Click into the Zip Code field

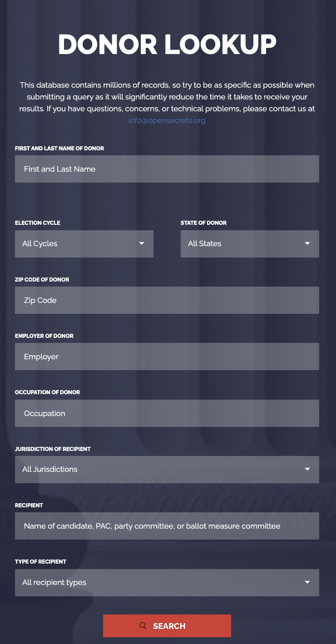click(x=167, y=300)
